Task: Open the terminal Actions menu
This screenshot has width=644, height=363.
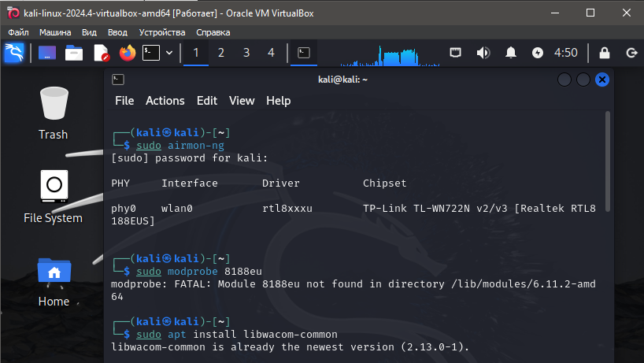Action: (x=165, y=101)
